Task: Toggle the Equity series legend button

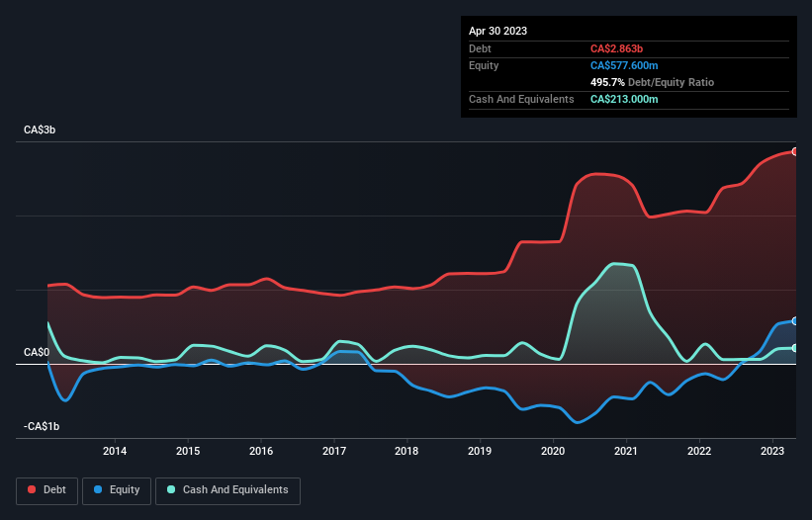Action: 117,490
